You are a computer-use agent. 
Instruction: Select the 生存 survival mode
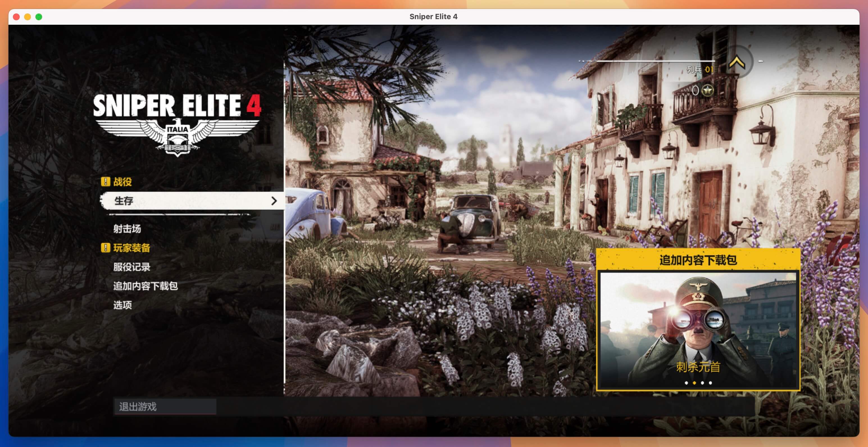pos(192,201)
